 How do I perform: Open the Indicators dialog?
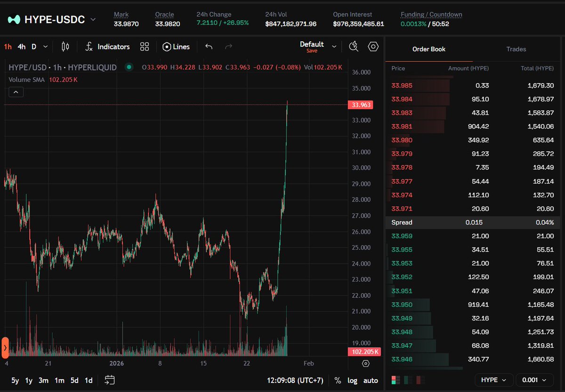108,47
